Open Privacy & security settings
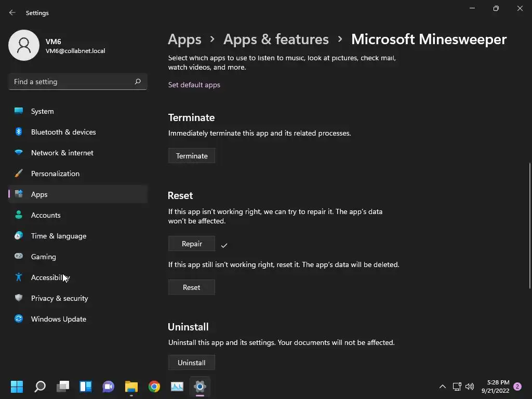 (x=59, y=298)
